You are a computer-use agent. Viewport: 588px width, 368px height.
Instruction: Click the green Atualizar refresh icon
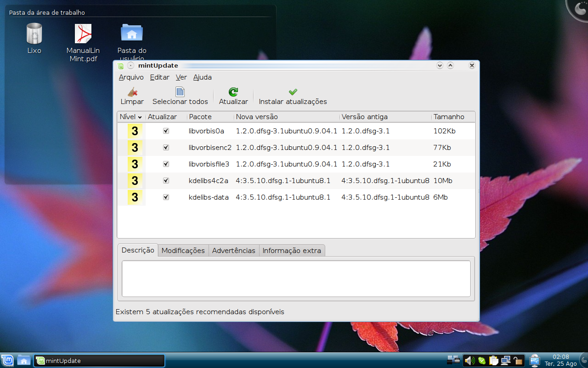click(233, 92)
